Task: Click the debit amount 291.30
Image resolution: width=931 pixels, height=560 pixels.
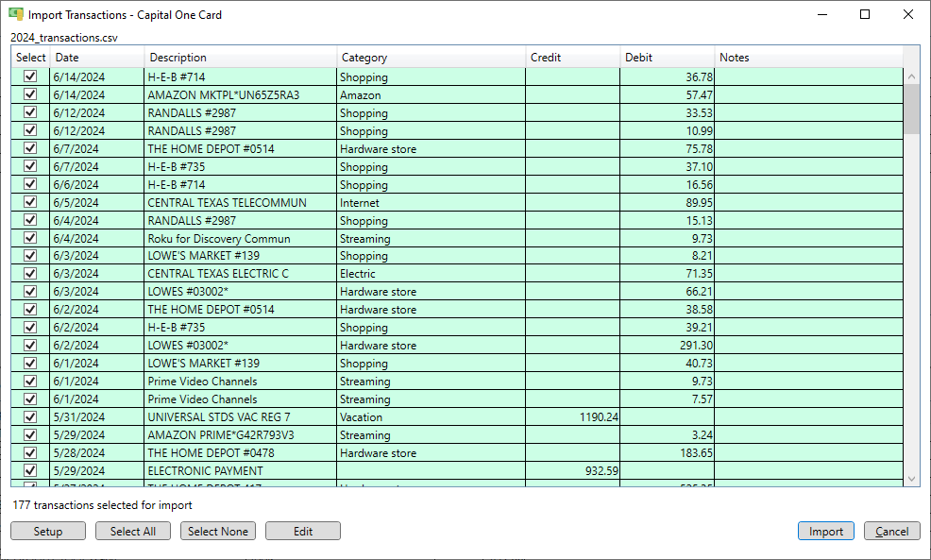Action: (697, 345)
